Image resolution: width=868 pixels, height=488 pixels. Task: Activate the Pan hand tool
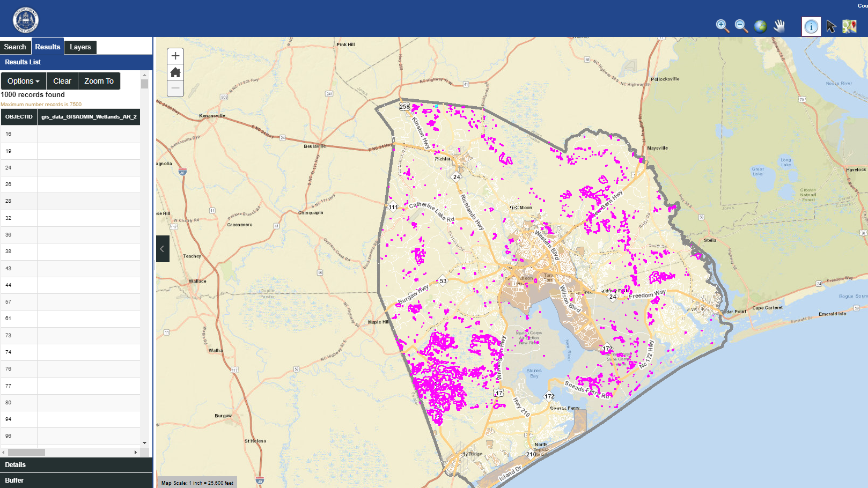[x=779, y=26]
